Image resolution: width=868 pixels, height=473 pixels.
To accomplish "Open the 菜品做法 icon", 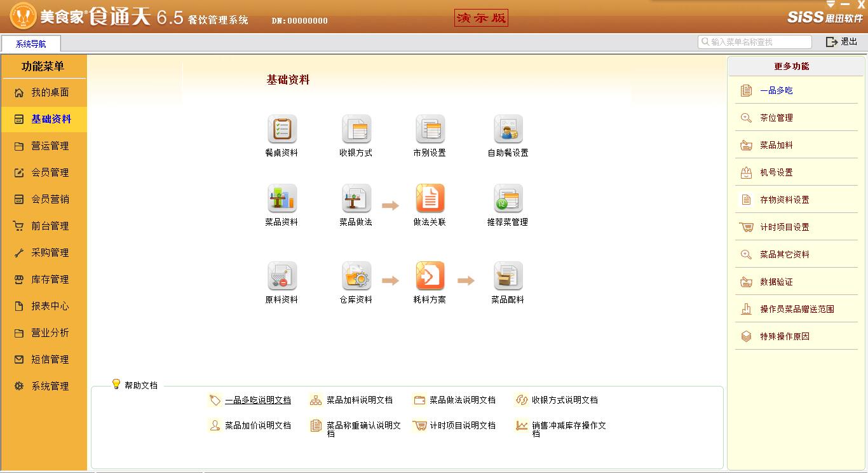I will (356, 198).
